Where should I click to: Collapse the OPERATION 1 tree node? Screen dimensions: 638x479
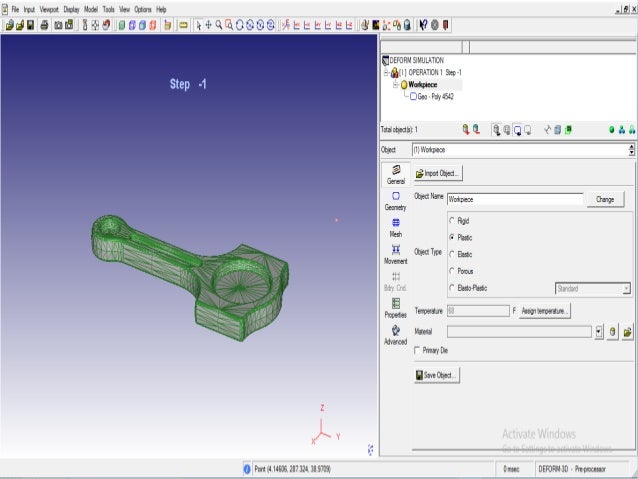386,72
